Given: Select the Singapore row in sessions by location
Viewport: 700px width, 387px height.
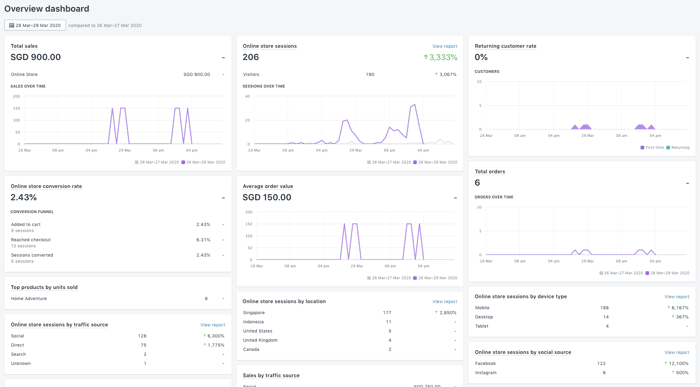Looking at the screenshot, I should 350,313.
